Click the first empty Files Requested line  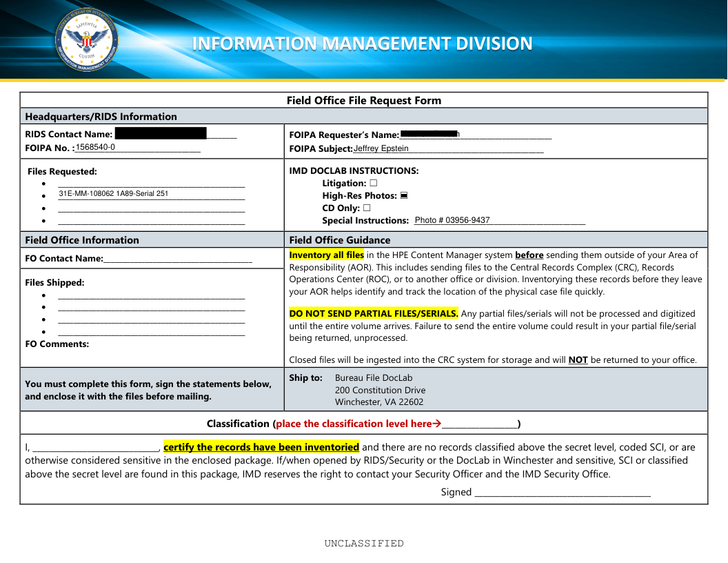[x=152, y=183]
